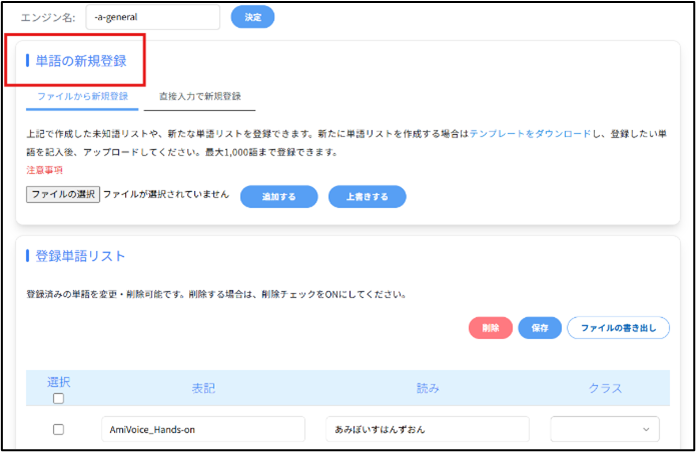Click the 単語の新規登録 section heading
The image size is (696, 452).
(80, 61)
